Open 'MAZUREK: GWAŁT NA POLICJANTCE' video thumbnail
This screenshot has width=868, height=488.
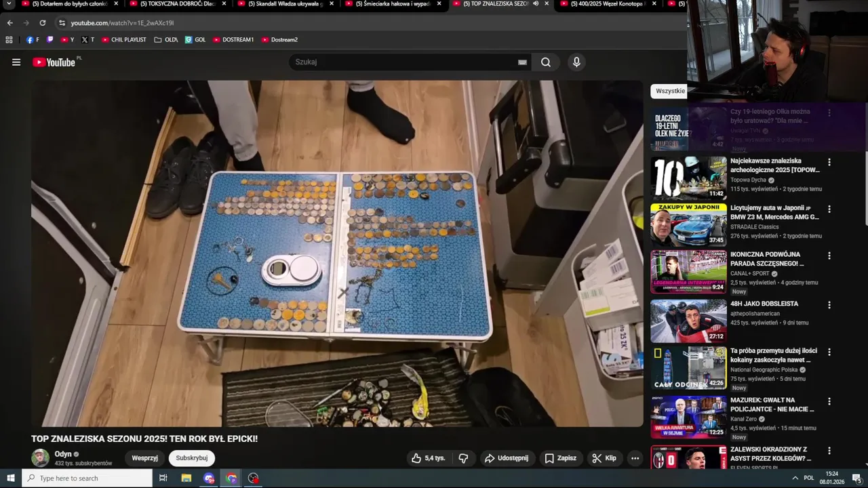(688, 417)
